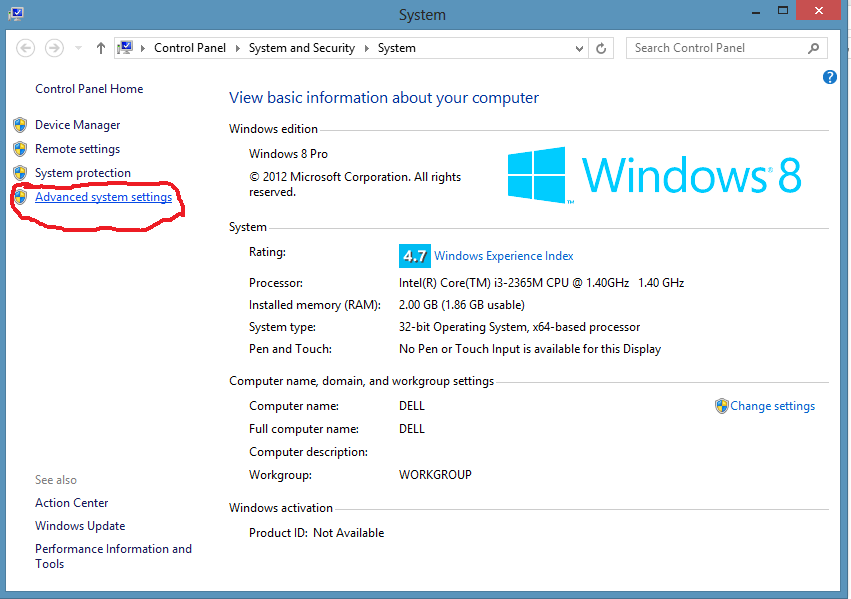Open Help with the blue question icon

coord(830,77)
